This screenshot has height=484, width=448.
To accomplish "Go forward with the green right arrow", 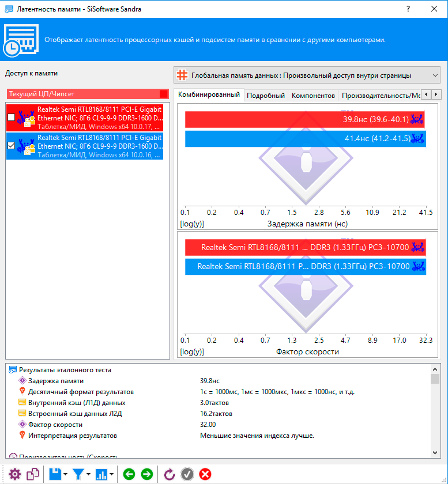I will pos(147,474).
